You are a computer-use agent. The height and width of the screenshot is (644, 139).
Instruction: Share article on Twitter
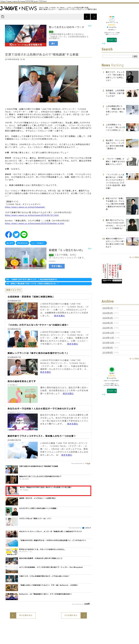click(16, 234)
